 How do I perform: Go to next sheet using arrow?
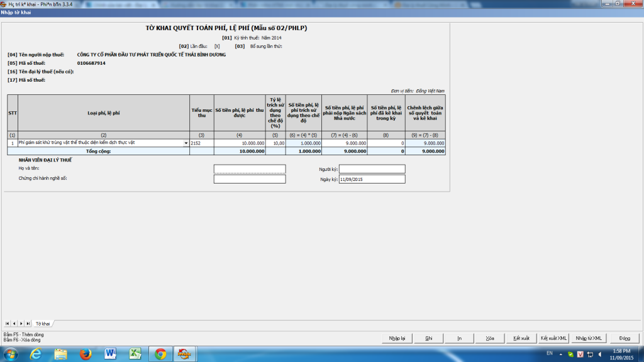[21, 323]
